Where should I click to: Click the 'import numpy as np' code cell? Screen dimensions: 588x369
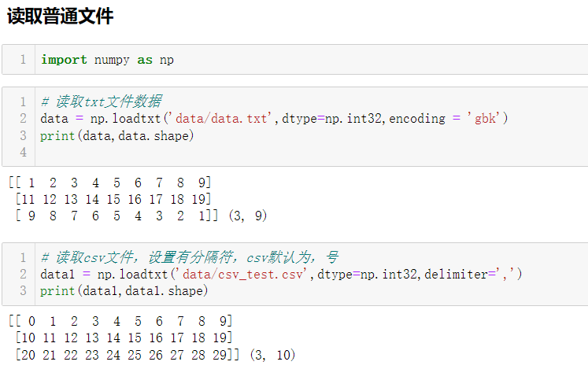click(107, 59)
